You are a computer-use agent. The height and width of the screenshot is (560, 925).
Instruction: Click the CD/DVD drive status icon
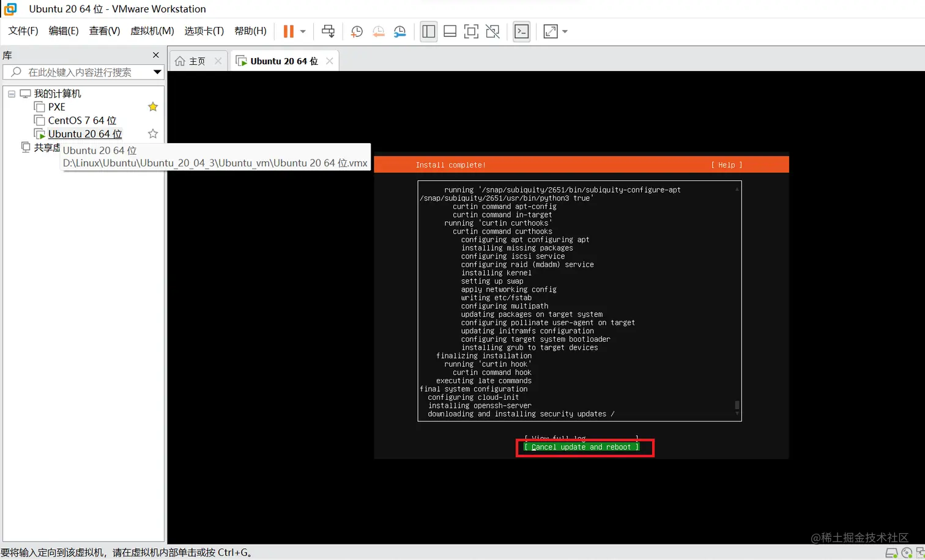pos(907,553)
